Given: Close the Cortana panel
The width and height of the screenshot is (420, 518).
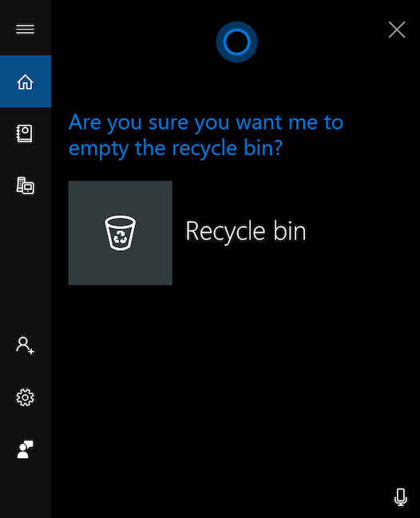Looking at the screenshot, I should 397,30.
